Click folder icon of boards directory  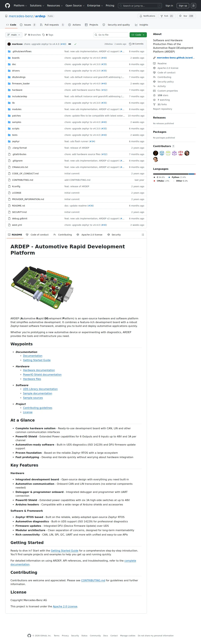pos(9,58)
